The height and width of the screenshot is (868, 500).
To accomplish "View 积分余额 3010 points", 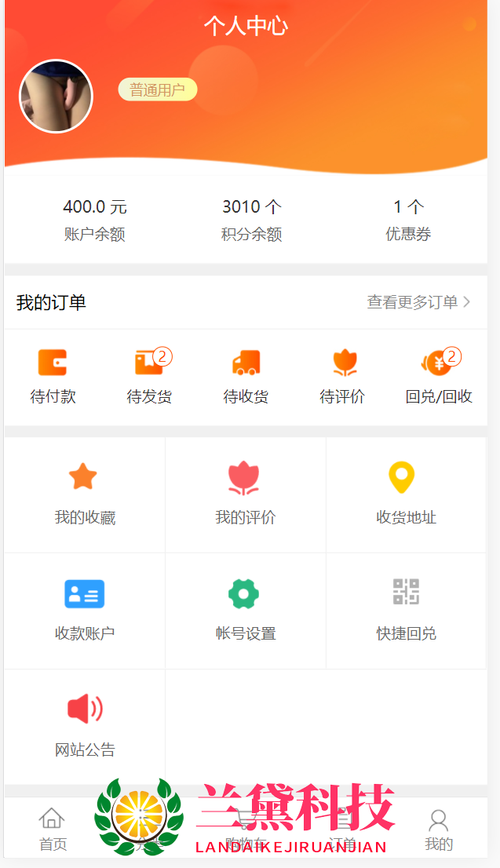I will pos(251,219).
